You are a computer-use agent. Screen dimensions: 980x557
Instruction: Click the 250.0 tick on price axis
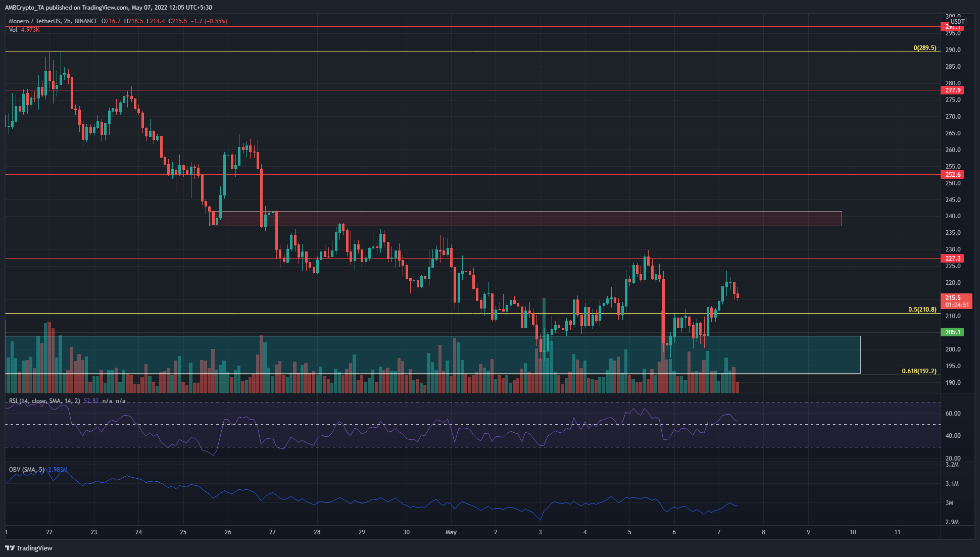(x=953, y=183)
